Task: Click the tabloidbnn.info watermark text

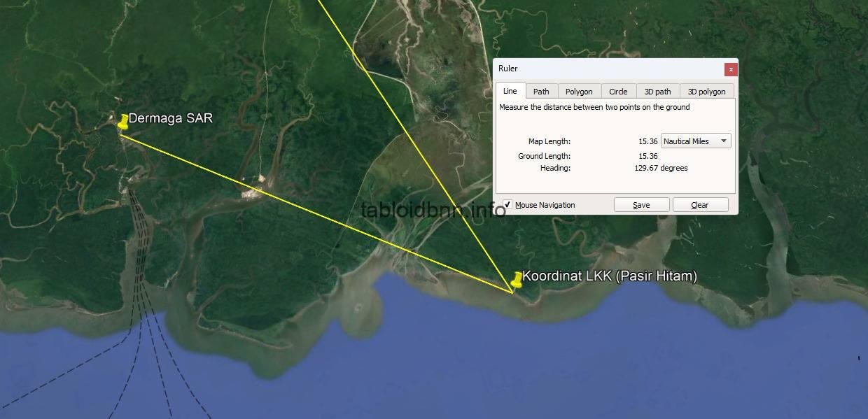Action: [433, 210]
